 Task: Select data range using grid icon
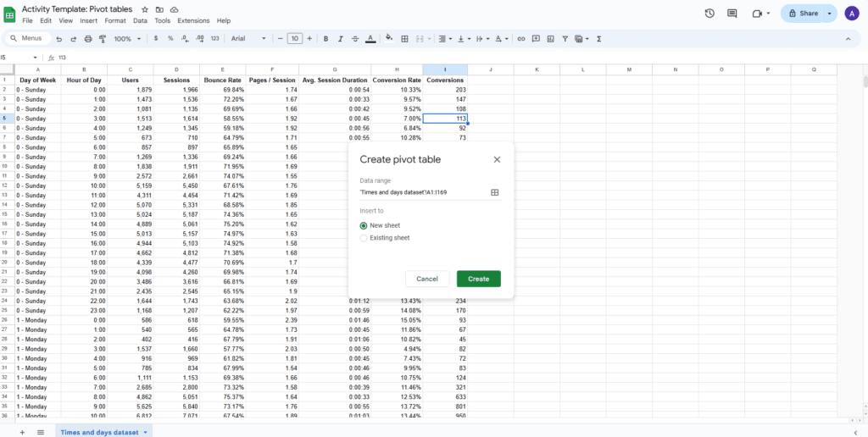(495, 192)
